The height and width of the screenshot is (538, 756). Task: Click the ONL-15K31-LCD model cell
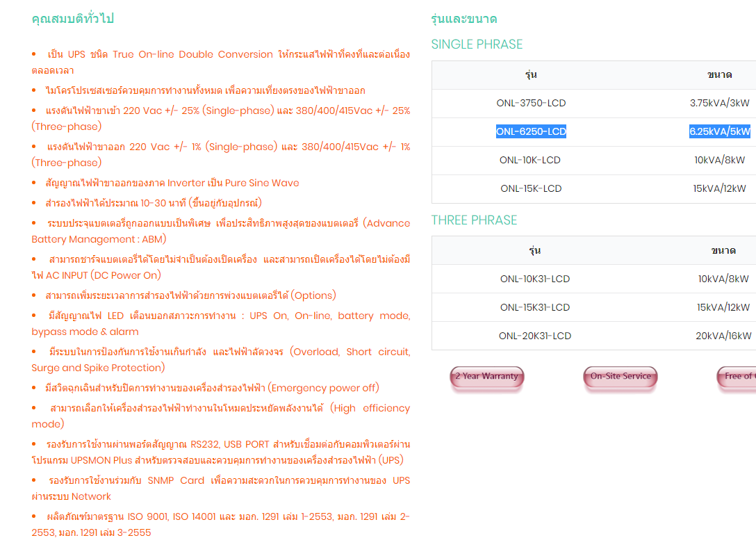click(x=535, y=307)
